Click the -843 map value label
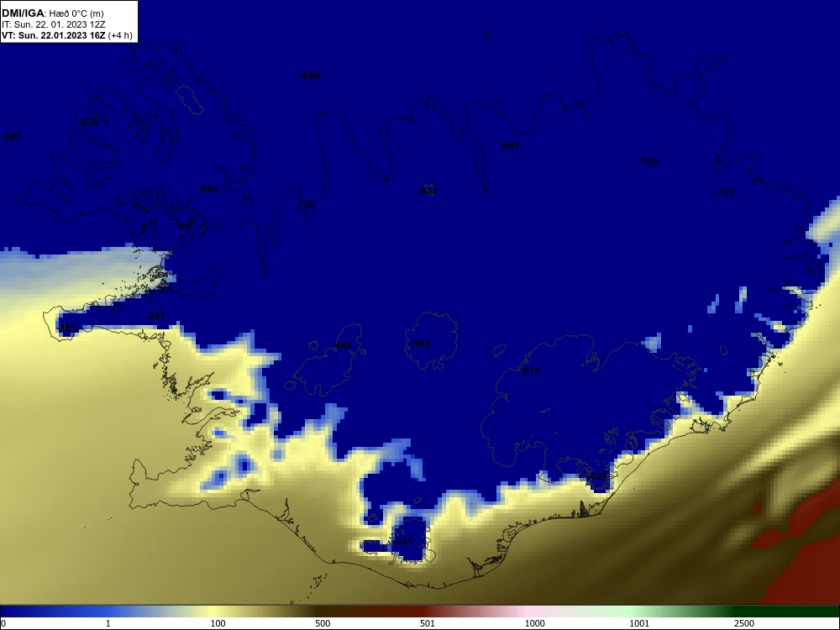 tap(510, 145)
